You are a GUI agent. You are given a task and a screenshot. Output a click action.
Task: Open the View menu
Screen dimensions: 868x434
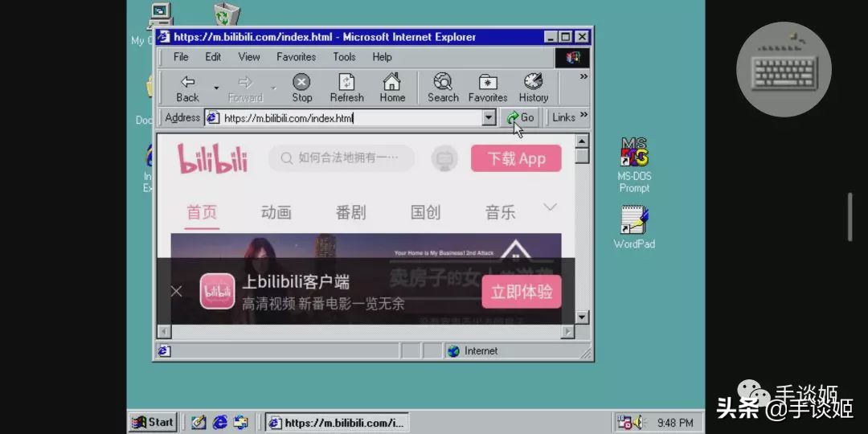tap(249, 57)
